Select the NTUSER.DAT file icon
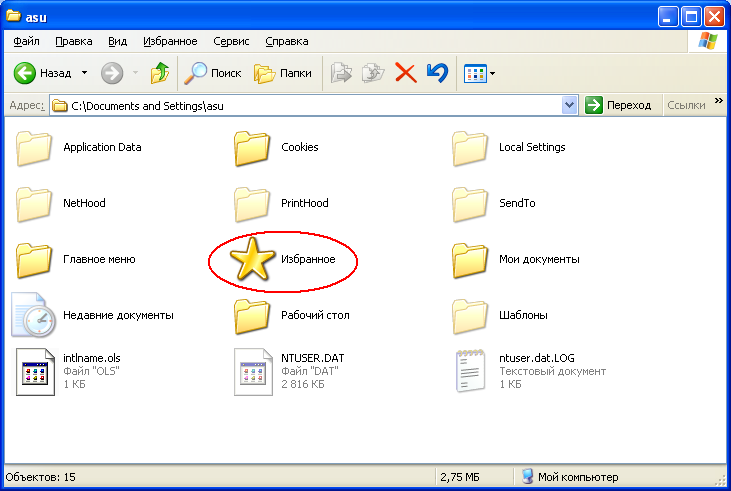The image size is (731, 491). click(x=253, y=372)
